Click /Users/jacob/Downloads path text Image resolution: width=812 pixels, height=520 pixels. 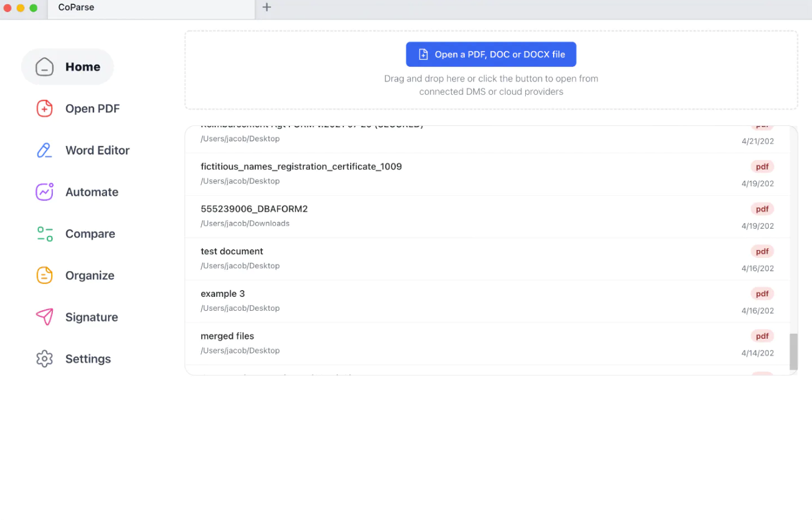245,223
